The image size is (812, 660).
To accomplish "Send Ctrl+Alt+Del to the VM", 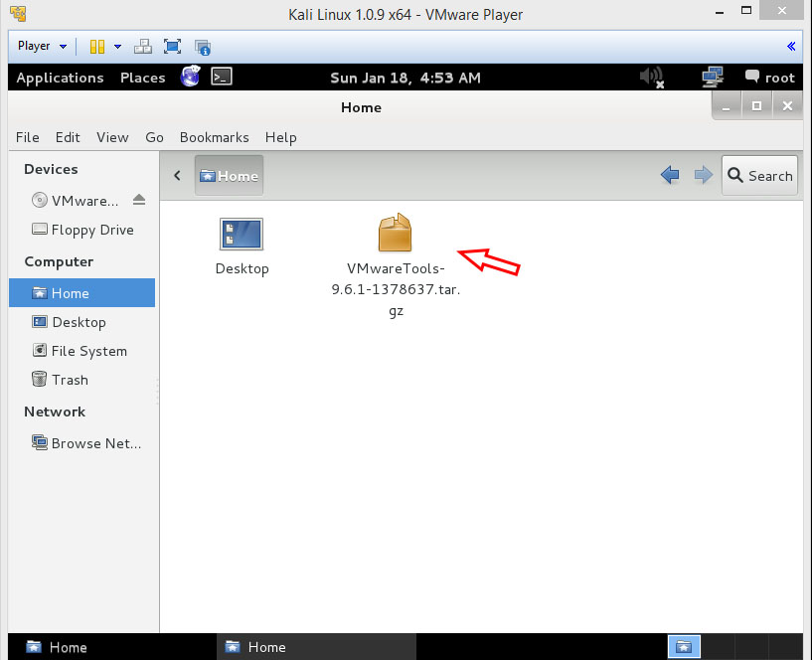I will (x=143, y=47).
